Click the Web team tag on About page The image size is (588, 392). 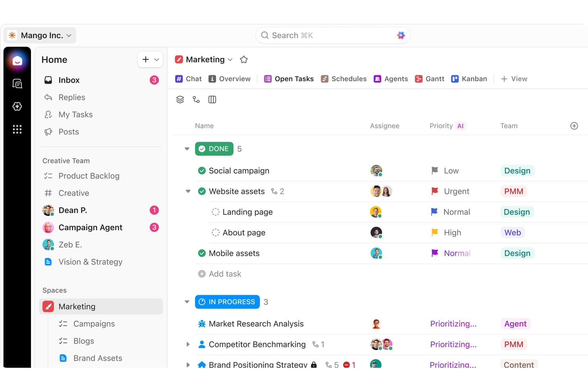[513, 233]
